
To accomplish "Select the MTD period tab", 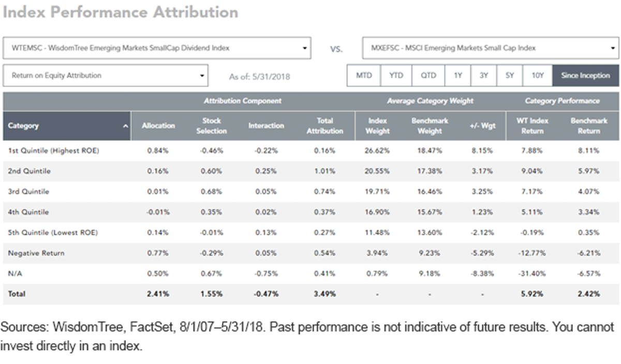I will coord(364,75).
